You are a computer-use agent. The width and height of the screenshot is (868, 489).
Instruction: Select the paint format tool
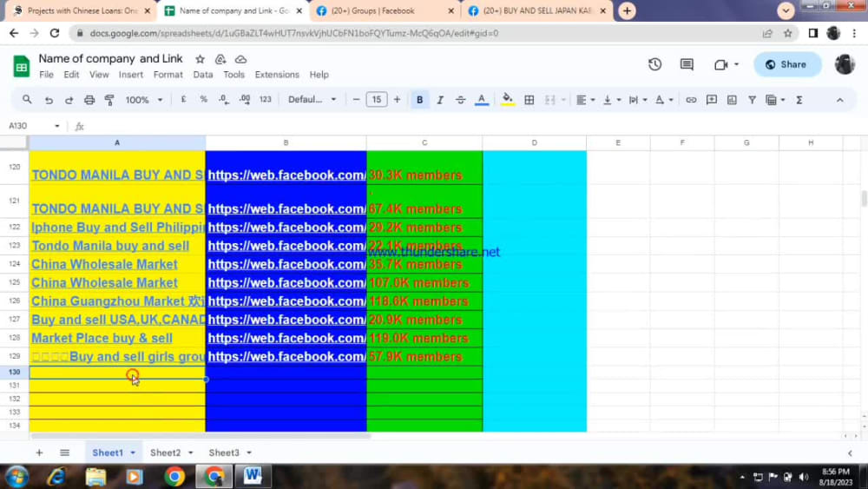tap(109, 100)
